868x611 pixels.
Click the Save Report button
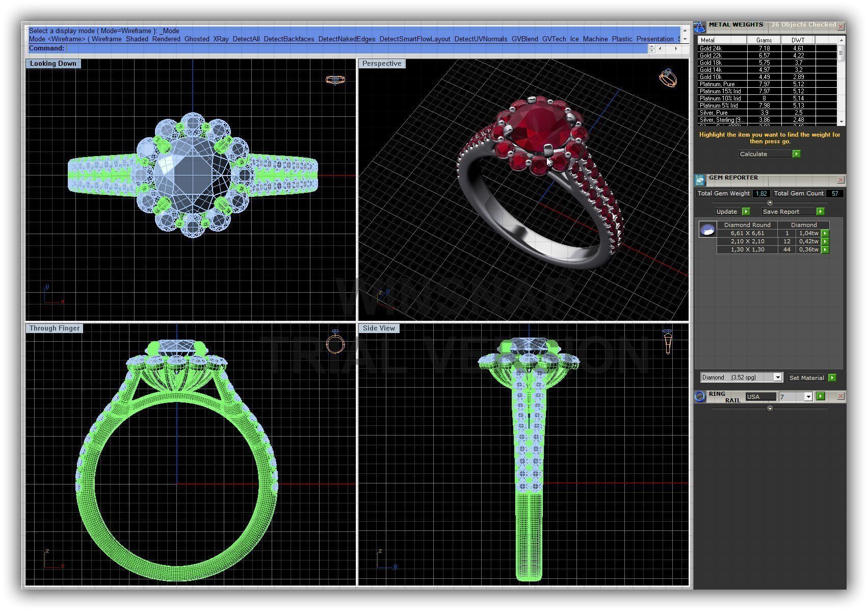(x=788, y=211)
